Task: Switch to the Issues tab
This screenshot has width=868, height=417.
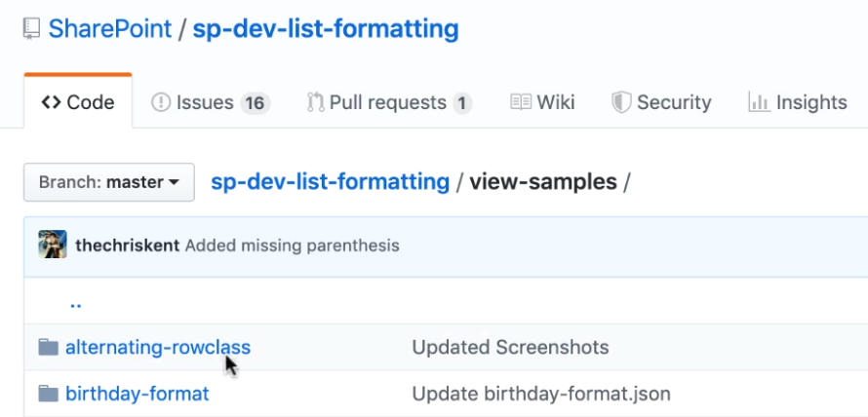Action: pyautogui.click(x=211, y=102)
